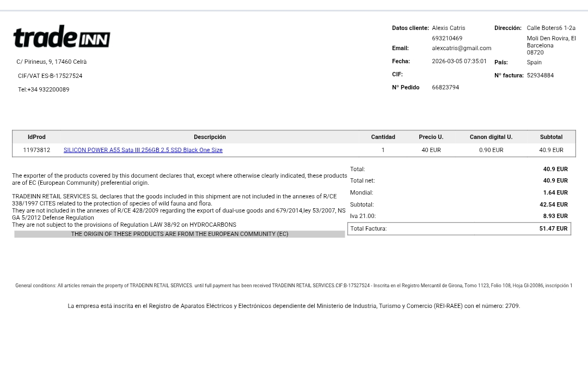Open the SILICON POWER A55 SSD product link
Screen dimensions: 588x381
pyautogui.click(x=143, y=150)
